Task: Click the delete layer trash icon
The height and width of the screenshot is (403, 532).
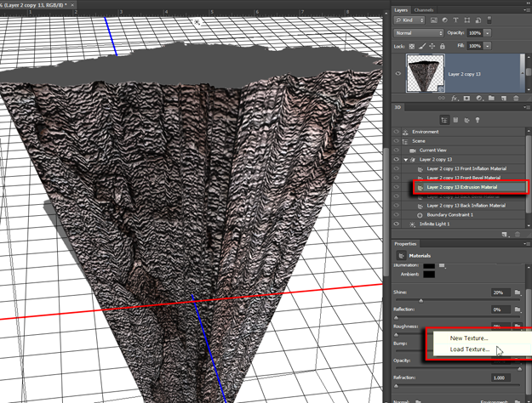Action: [x=516, y=99]
